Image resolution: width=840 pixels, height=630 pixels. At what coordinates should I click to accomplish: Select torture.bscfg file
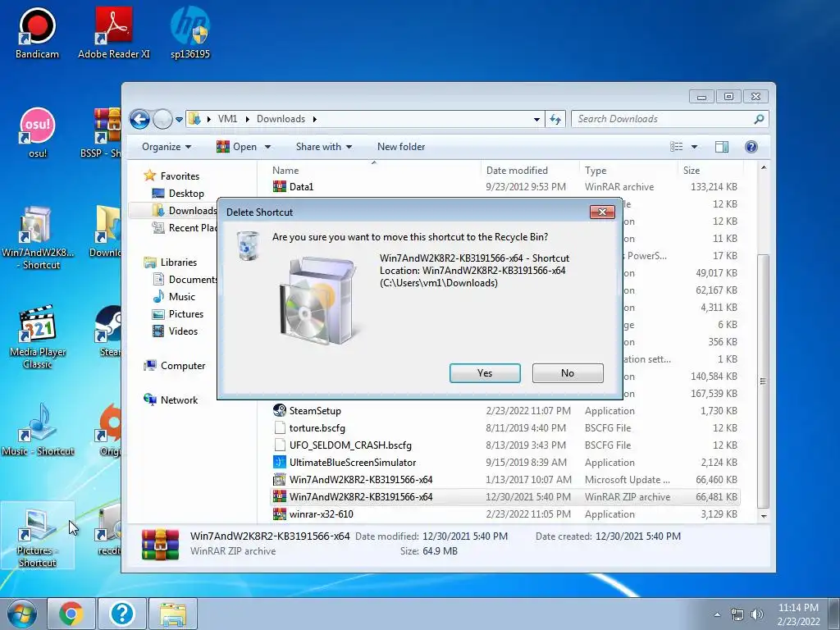coord(505,428)
